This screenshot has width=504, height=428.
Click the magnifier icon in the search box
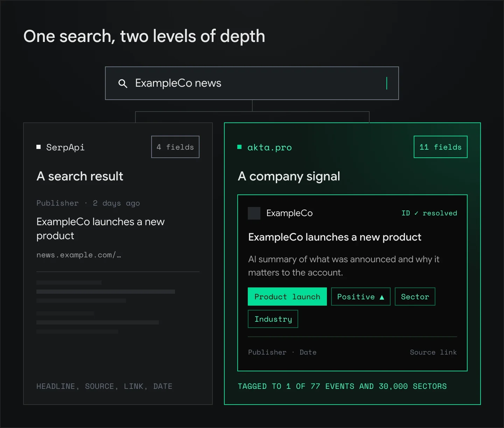[x=122, y=84]
